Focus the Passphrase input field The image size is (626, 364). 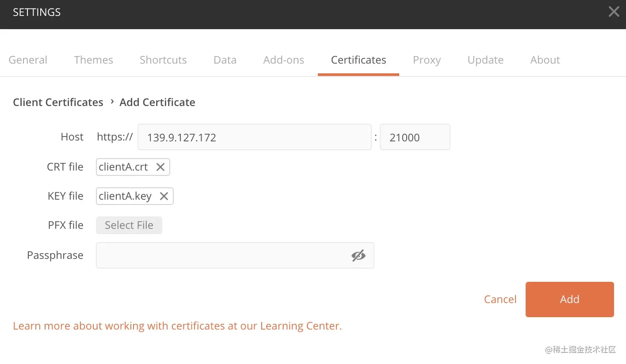[235, 255]
